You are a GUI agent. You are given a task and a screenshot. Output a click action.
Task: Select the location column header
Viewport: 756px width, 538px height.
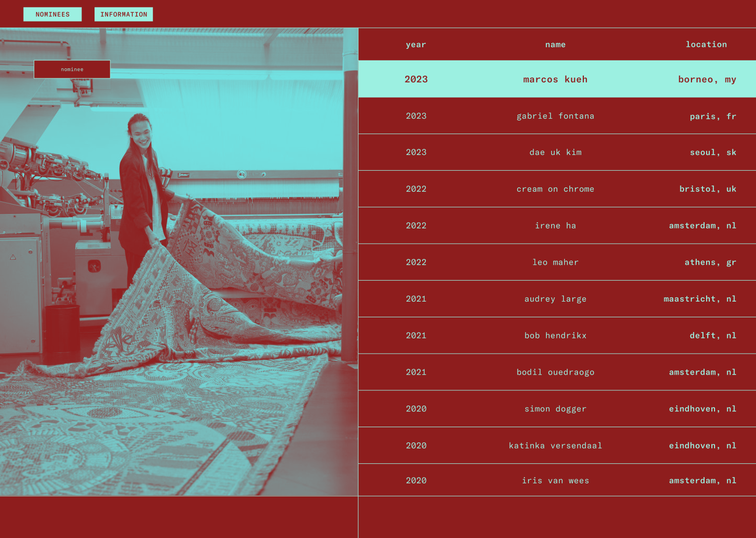tap(706, 45)
